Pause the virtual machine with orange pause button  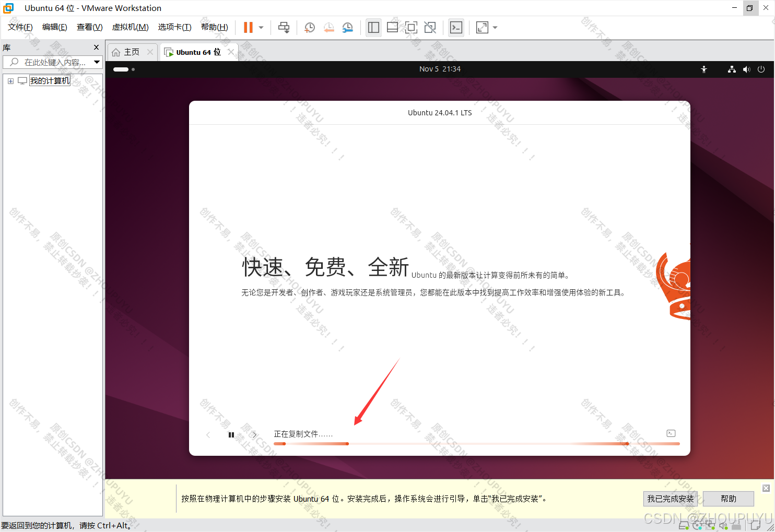point(248,28)
